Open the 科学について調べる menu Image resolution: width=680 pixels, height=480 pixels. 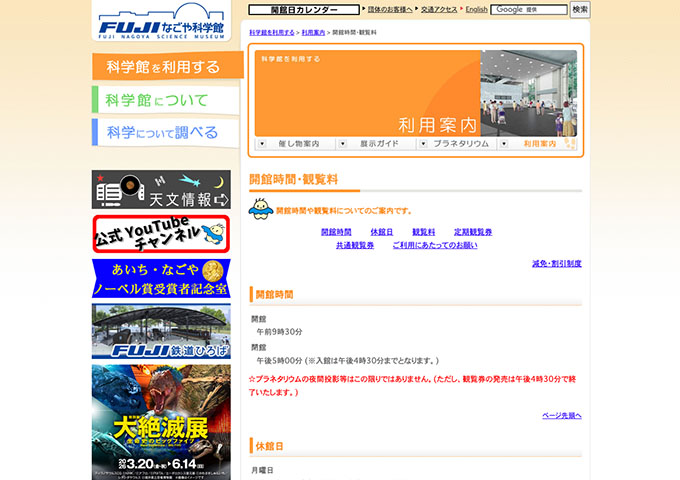(x=166, y=132)
